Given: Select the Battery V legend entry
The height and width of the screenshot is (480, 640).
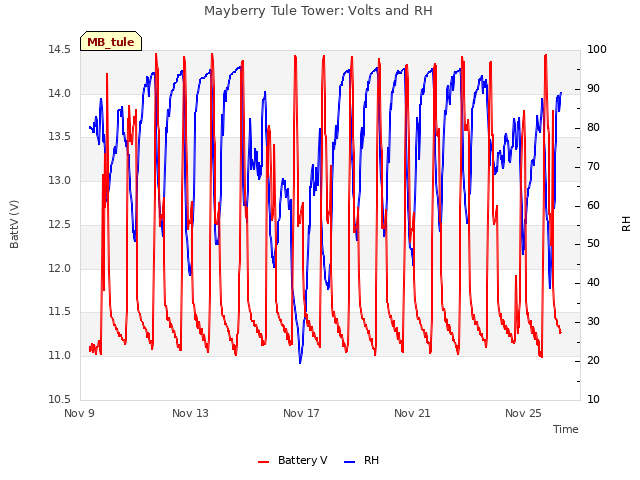Looking at the screenshot, I should [293, 460].
